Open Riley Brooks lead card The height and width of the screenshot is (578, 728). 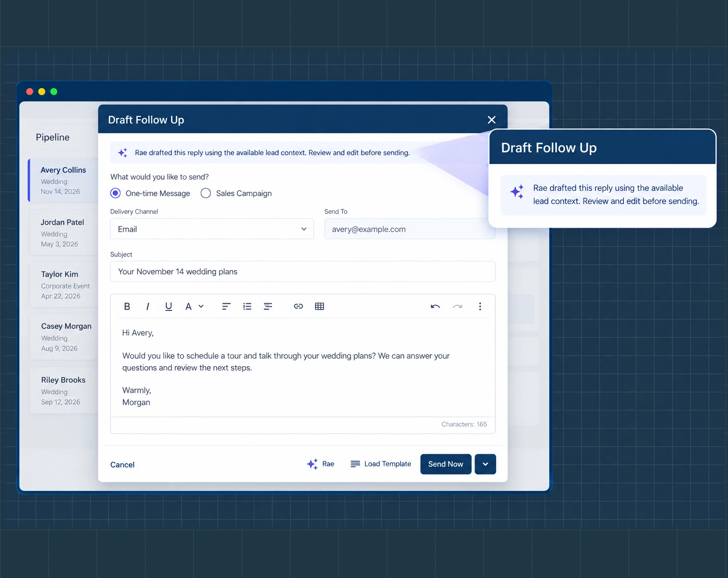pos(64,390)
